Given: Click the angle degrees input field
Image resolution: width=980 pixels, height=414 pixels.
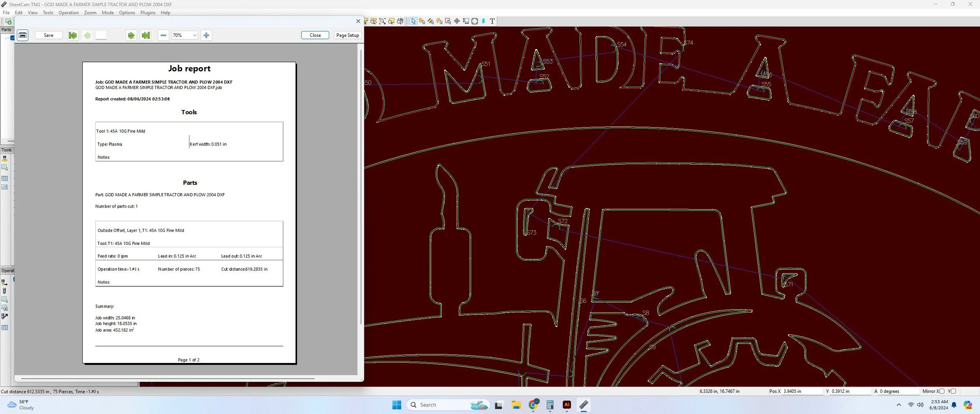Looking at the screenshot, I should 898,391.
